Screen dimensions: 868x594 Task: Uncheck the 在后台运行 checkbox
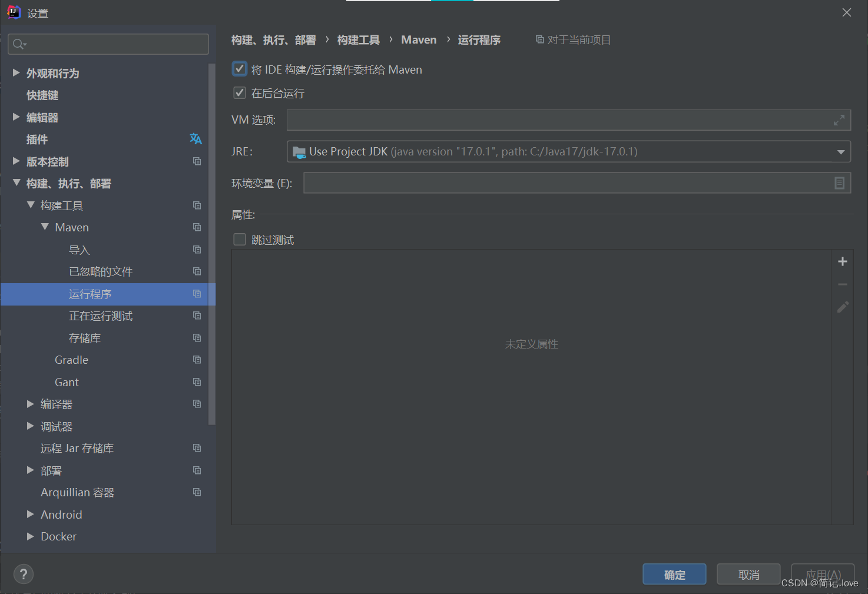point(239,92)
